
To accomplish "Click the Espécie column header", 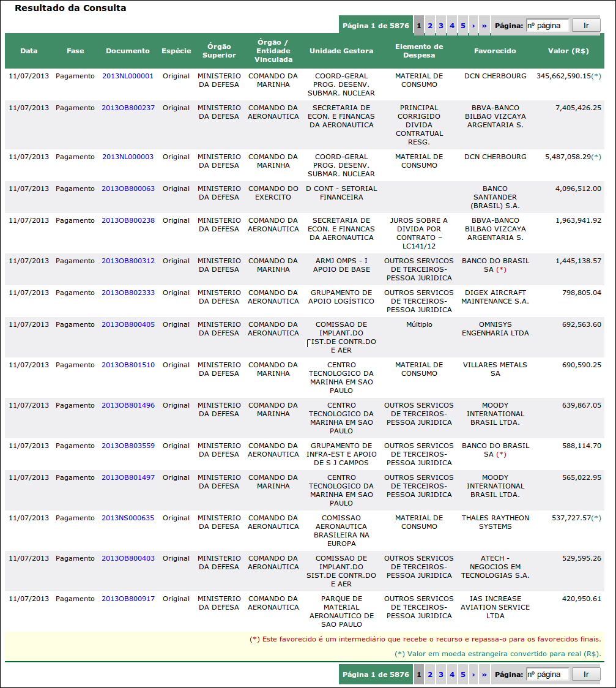I will point(176,51).
